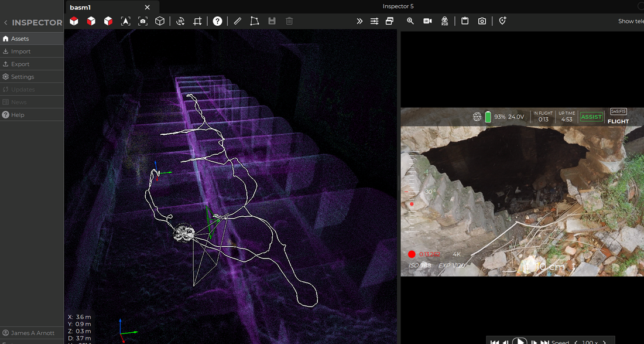Take a snapshot with the camera icon
Screen dimensions: 644x344
coord(482,21)
